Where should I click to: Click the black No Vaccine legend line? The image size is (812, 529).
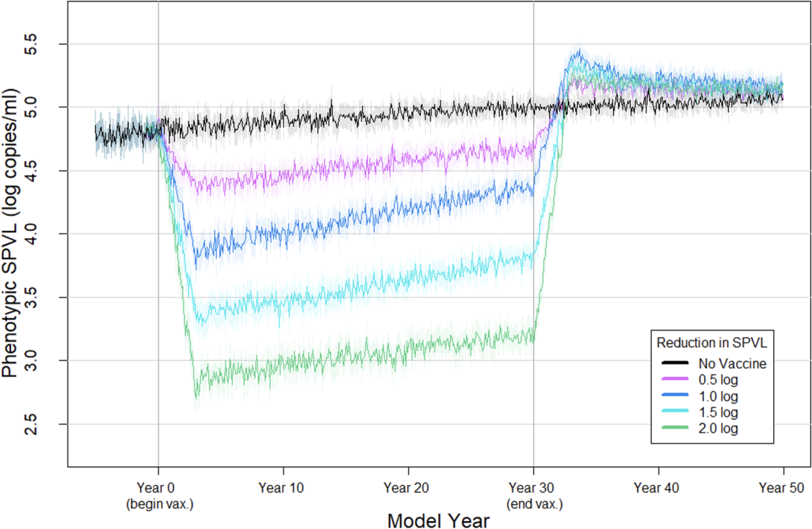[675, 363]
